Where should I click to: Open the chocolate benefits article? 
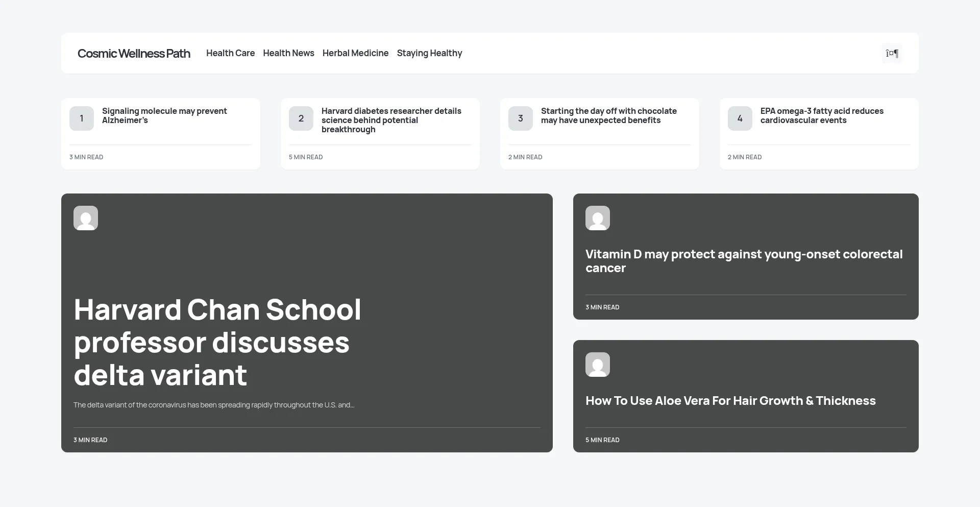click(608, 115)
